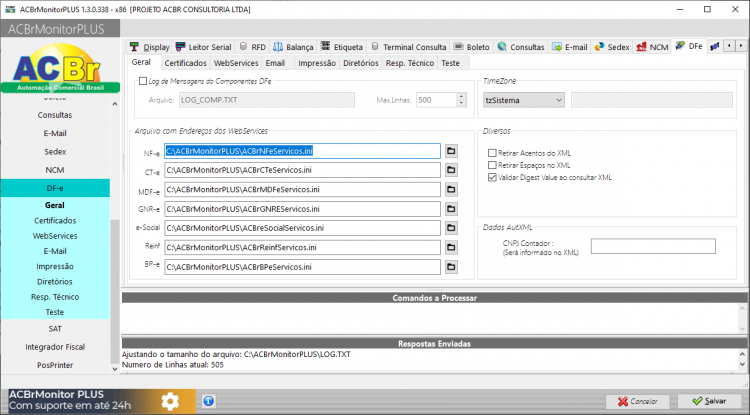
Task: Open folder browser for NF-e services file
Action: [x=451, y=151]
